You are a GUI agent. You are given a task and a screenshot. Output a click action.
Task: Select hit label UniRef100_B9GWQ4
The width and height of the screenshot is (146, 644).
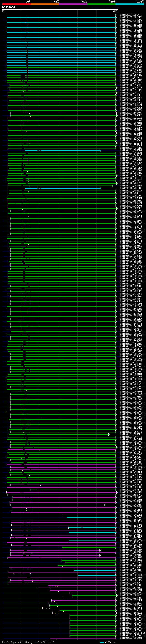[x=131, y=638]
